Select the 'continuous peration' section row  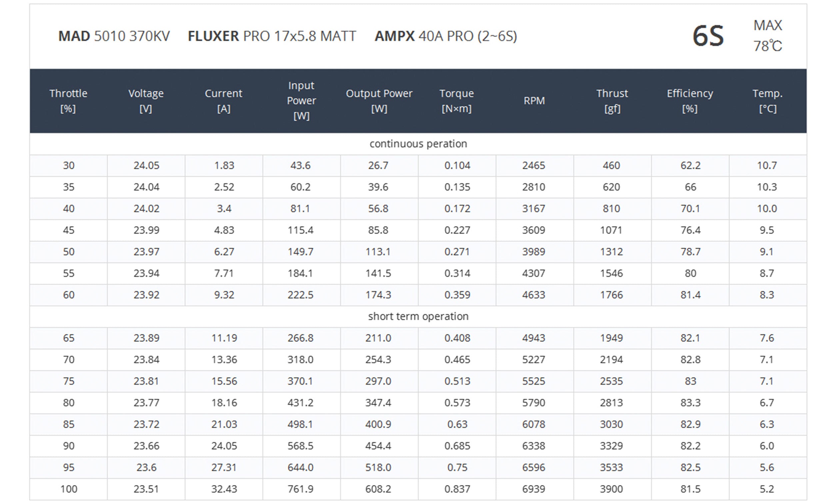tap(418, 144)
